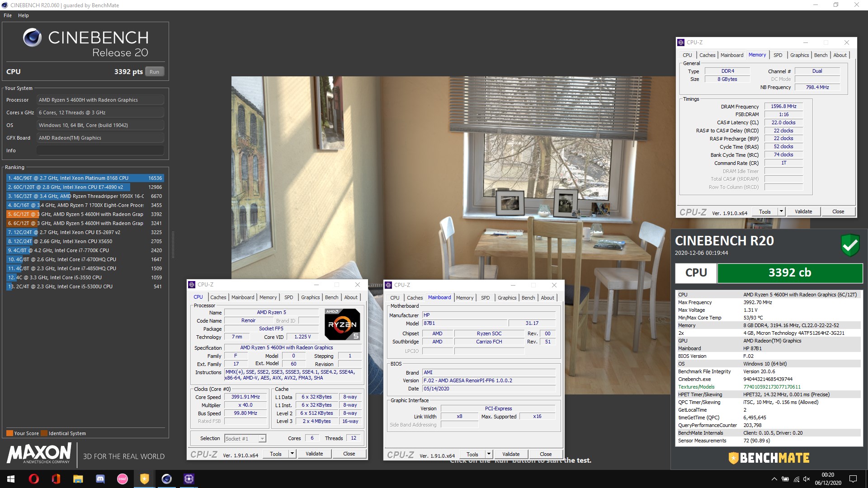Open the notification center icon
Screen dimensions: 868x488
tap(853, 479)
